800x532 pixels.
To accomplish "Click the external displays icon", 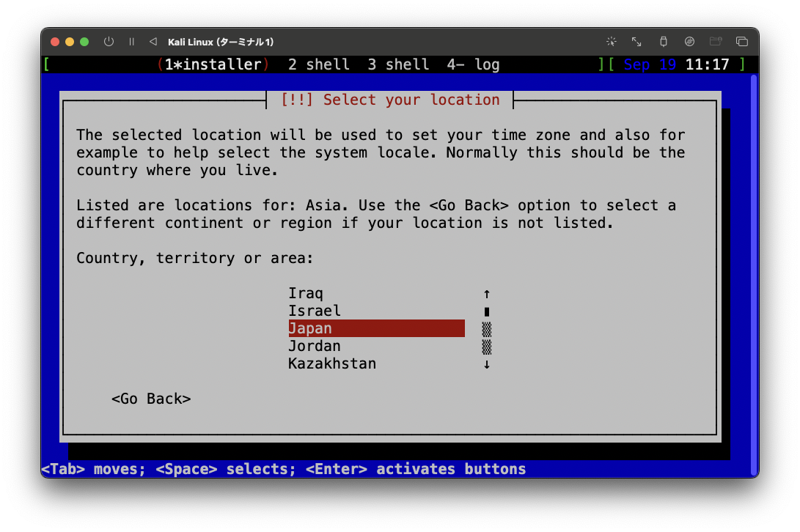I will click(x=742, y=42).
